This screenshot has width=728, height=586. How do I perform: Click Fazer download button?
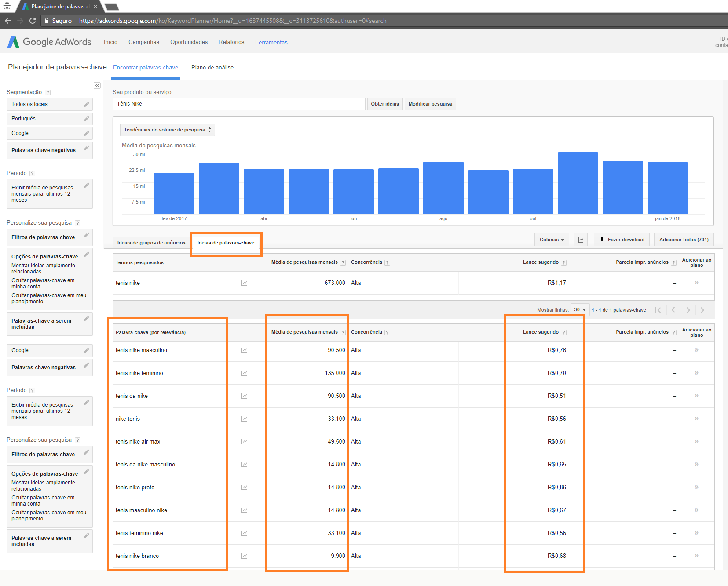point(621,240)
